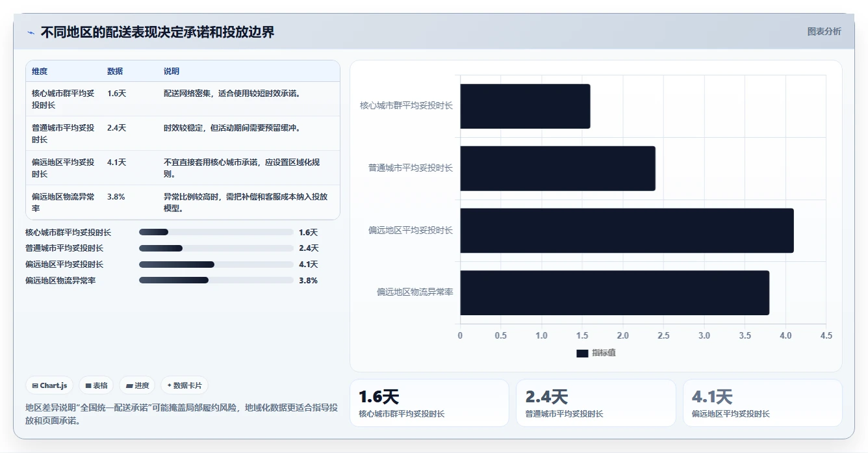Viewport: 868px width, 453px height.
Task: Click the 说明 table column header
Action: tap(172, 71)
